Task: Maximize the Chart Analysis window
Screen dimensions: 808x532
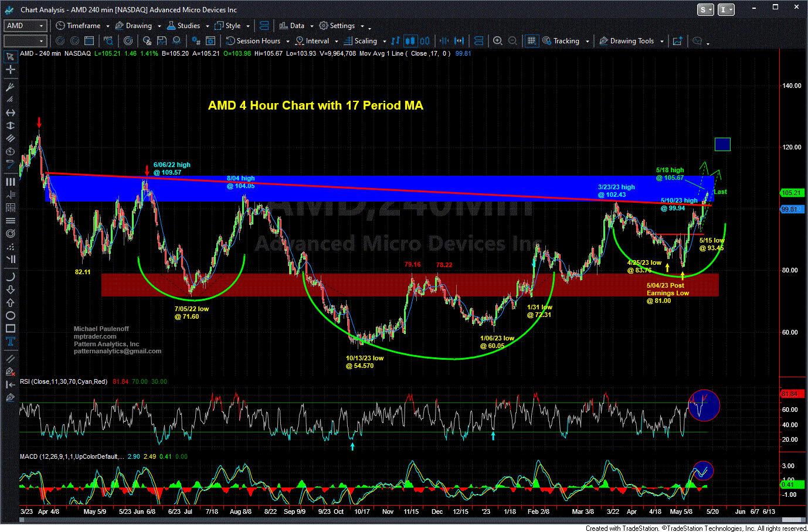Action: coord(775,8)
